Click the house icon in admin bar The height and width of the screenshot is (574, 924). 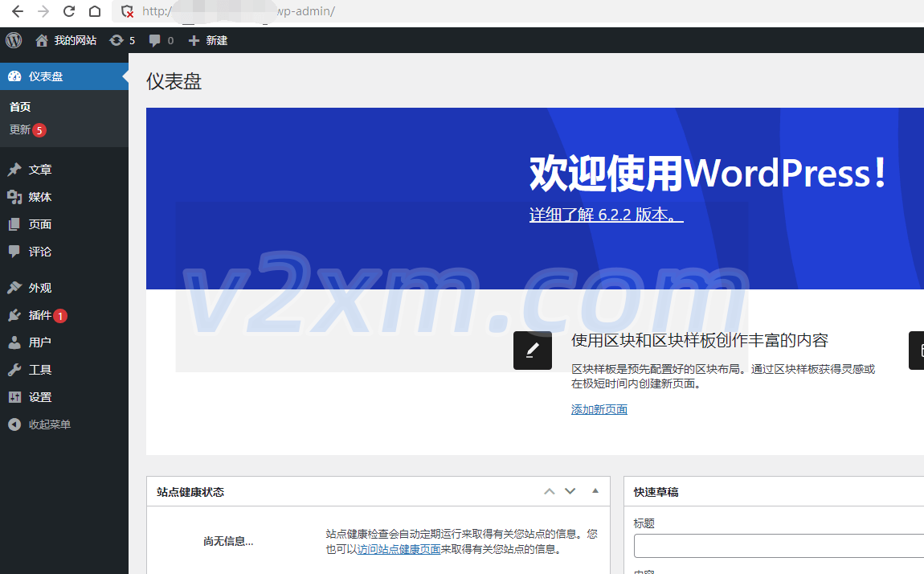point(42,40)
